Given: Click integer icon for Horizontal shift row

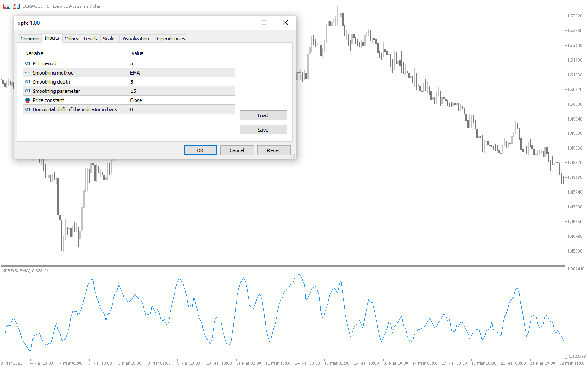Looking at the screenshot, I should [x=28, y=109].
